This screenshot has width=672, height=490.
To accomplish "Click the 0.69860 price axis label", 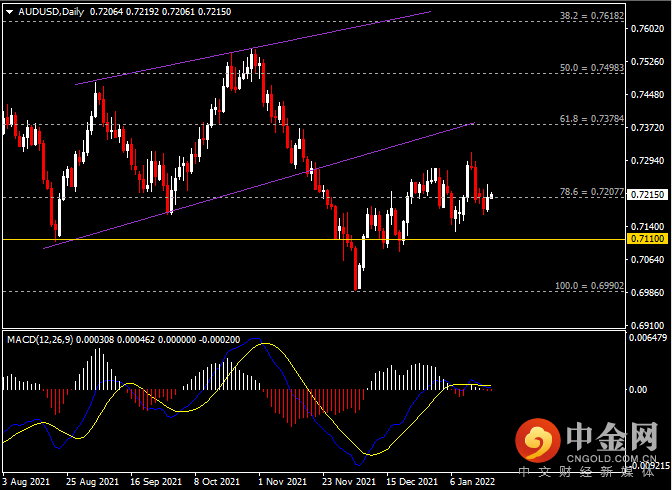I will (647, 292).
